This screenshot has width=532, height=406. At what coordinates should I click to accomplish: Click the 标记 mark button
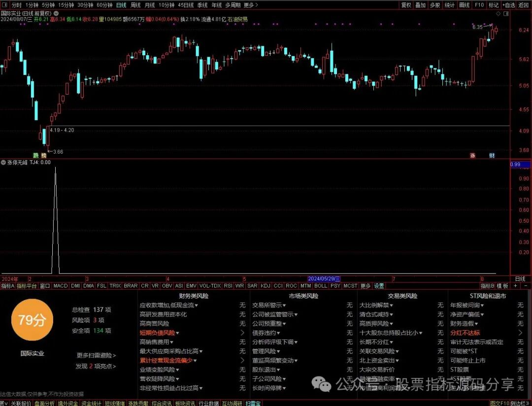[493, 5]
